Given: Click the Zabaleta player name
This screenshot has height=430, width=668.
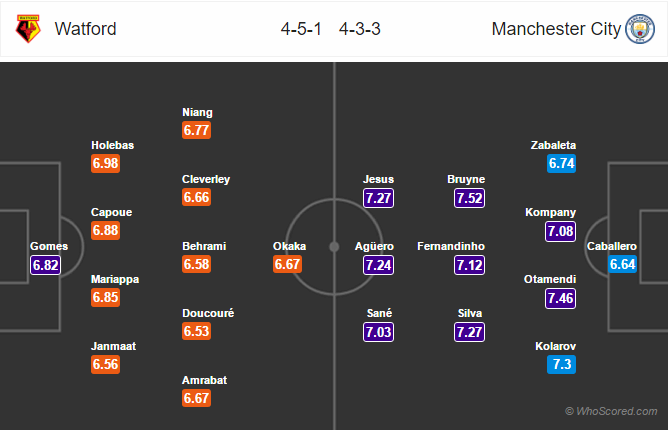Looking at the screenshot, I should coord(553,145).
